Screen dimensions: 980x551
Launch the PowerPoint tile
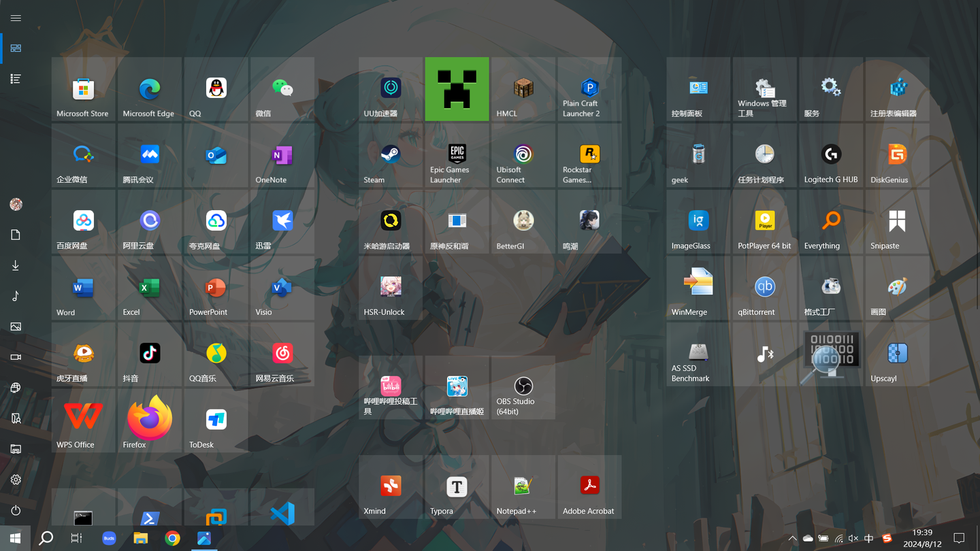click(x=216, y=288)
